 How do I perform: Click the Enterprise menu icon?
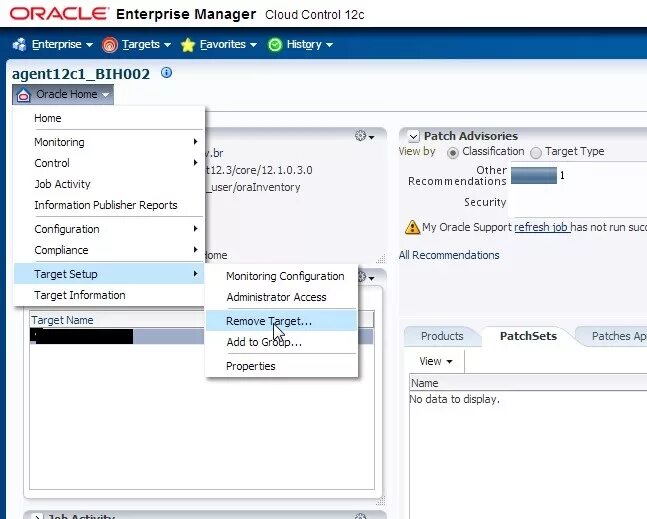(x=19, y=45)
